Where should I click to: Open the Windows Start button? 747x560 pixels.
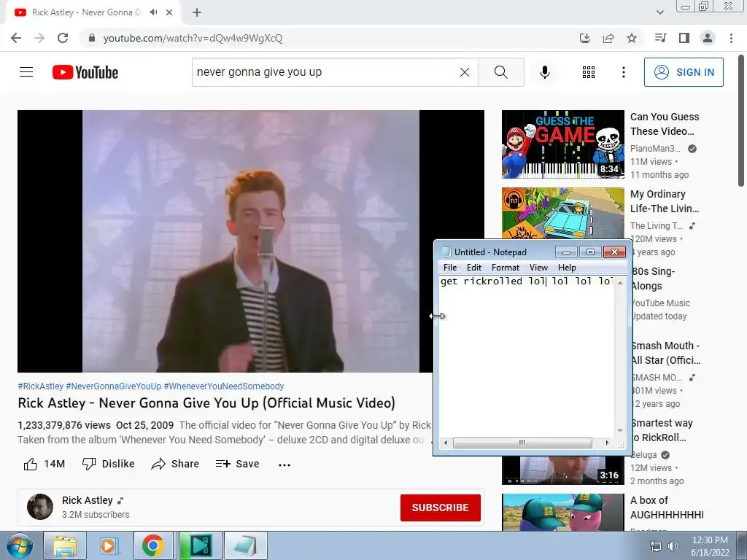(x=20, y=545)
